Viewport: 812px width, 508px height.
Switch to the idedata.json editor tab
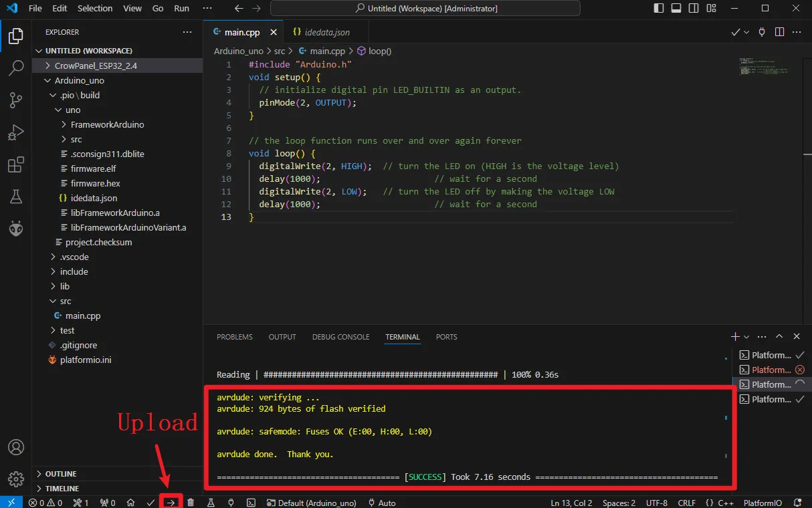coord(326,32)
